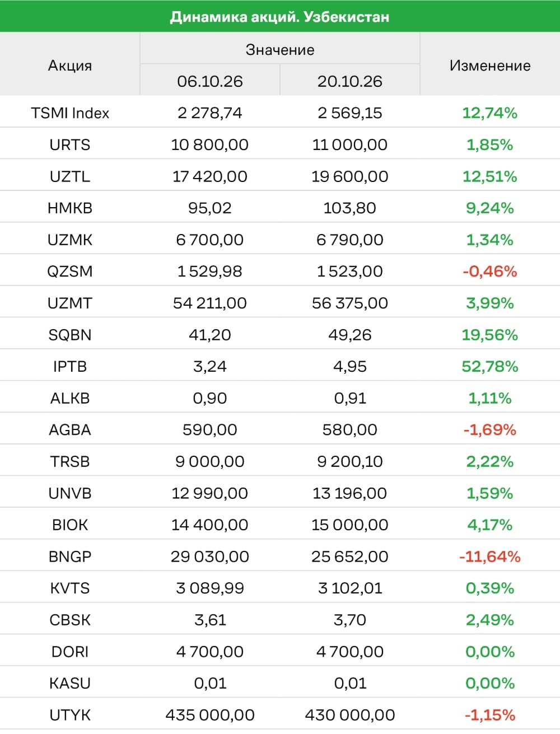Select the Изменение column header

(x=490, y=66)
